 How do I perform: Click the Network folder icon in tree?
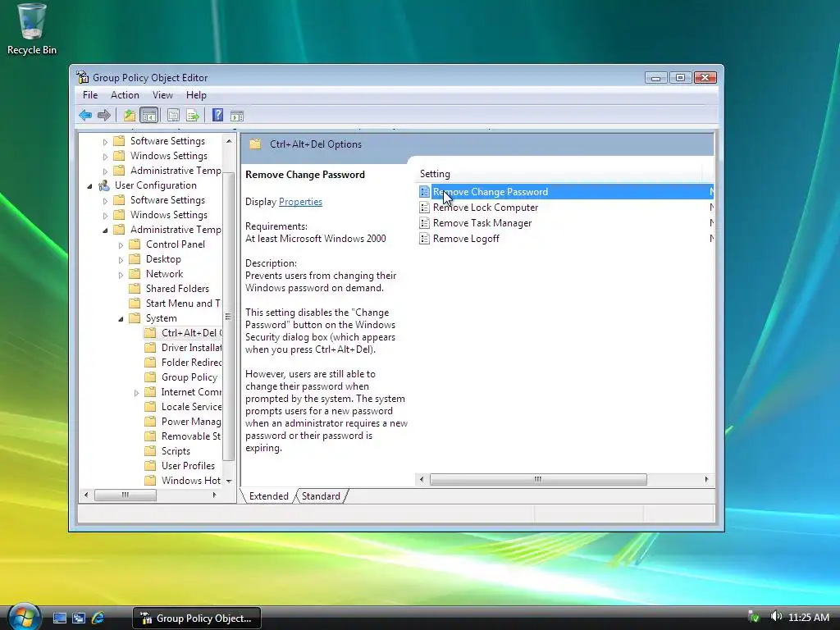pyautogui.click(x=135, y=274)
